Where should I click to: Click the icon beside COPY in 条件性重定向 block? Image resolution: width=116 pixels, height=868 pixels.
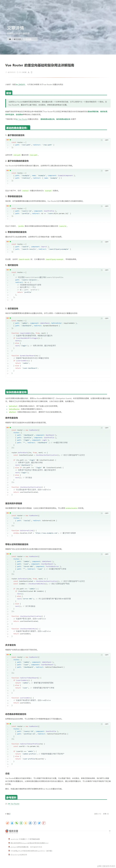pyautogui.click(x=102, y=428)
